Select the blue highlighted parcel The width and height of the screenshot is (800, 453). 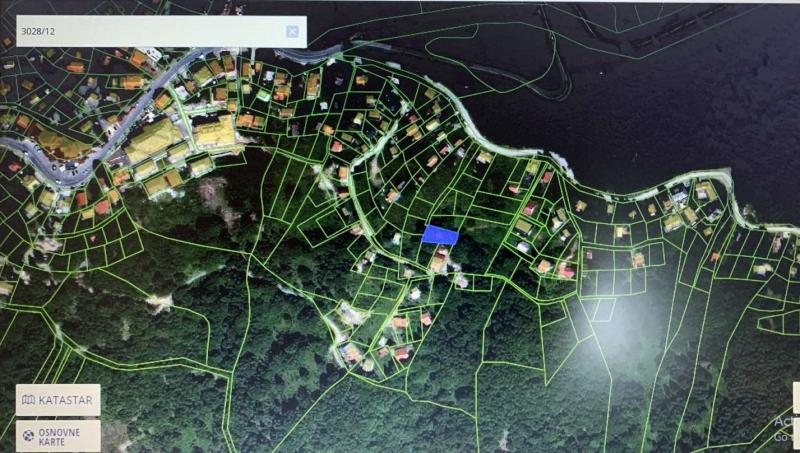(439, 234)
